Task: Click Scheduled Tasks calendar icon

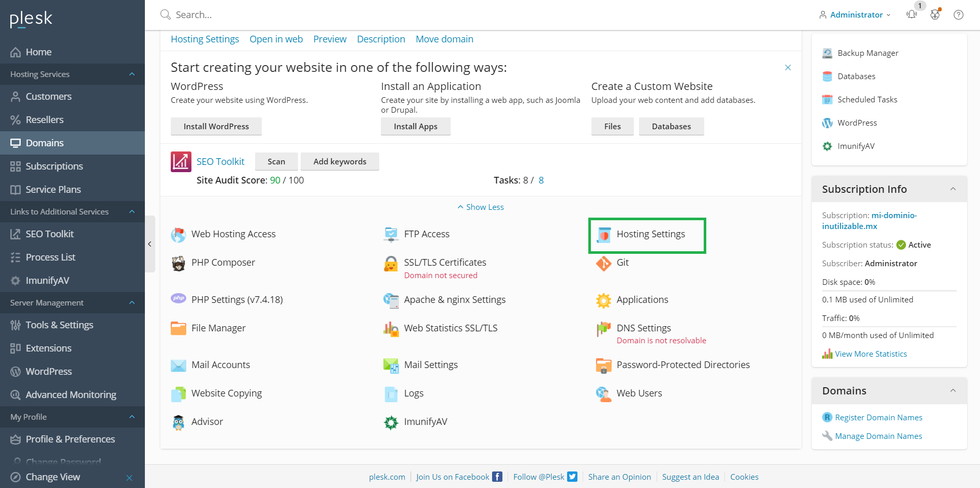Action: click(x=827, y=100)
